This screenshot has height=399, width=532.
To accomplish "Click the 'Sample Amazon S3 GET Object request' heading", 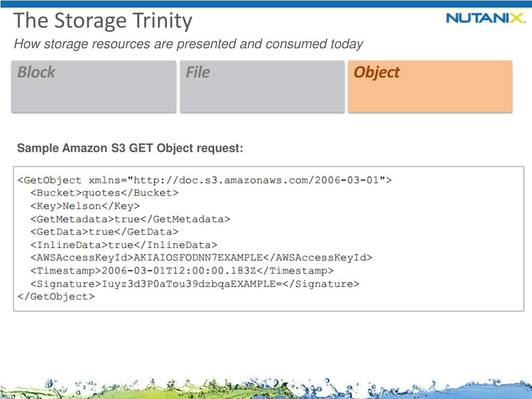I will [x=130, y=149].
